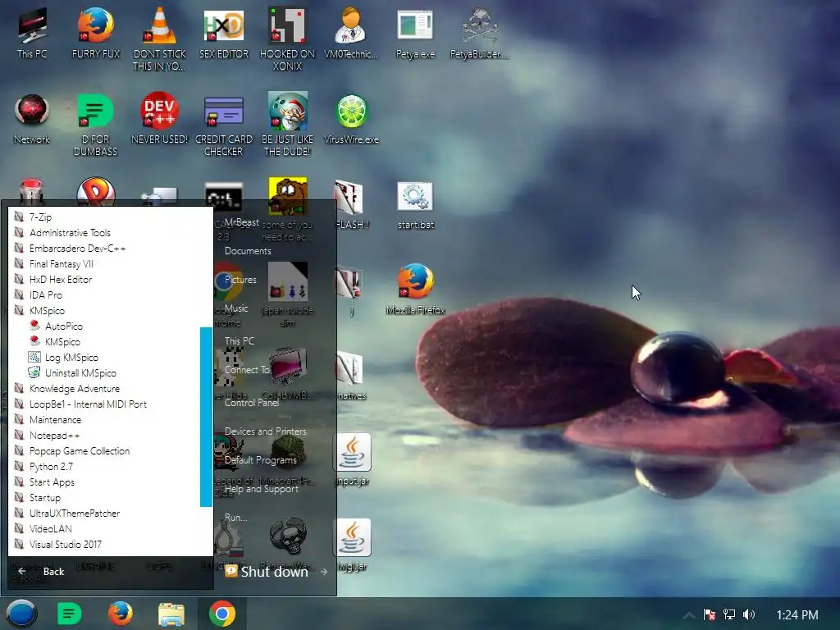Open Documents from start menu

248,251
